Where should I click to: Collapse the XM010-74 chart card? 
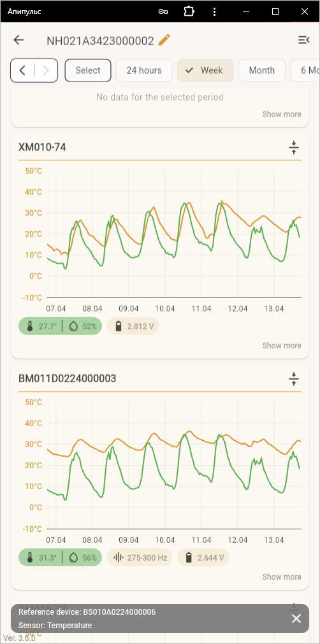pos(294,147)
